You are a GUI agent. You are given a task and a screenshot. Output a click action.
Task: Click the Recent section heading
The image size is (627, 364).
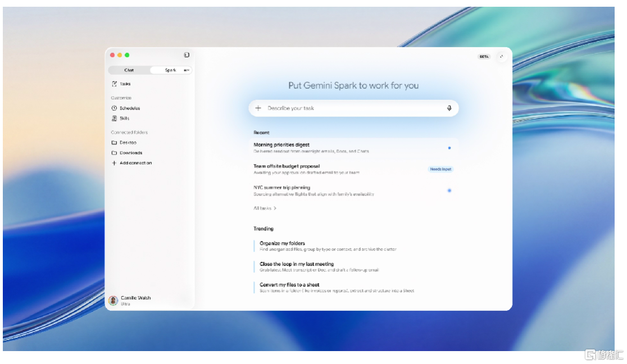click(x=261, y=133)
